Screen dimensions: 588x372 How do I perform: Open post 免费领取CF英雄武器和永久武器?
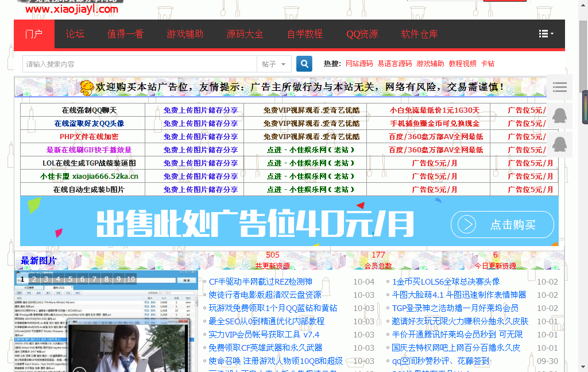point(265,348)
